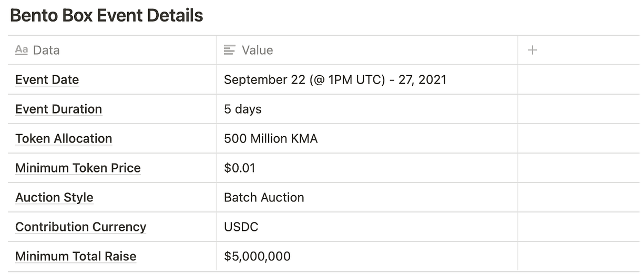
Task: Click the Aa title-type icon in Data header
Action: pos(22,50)
